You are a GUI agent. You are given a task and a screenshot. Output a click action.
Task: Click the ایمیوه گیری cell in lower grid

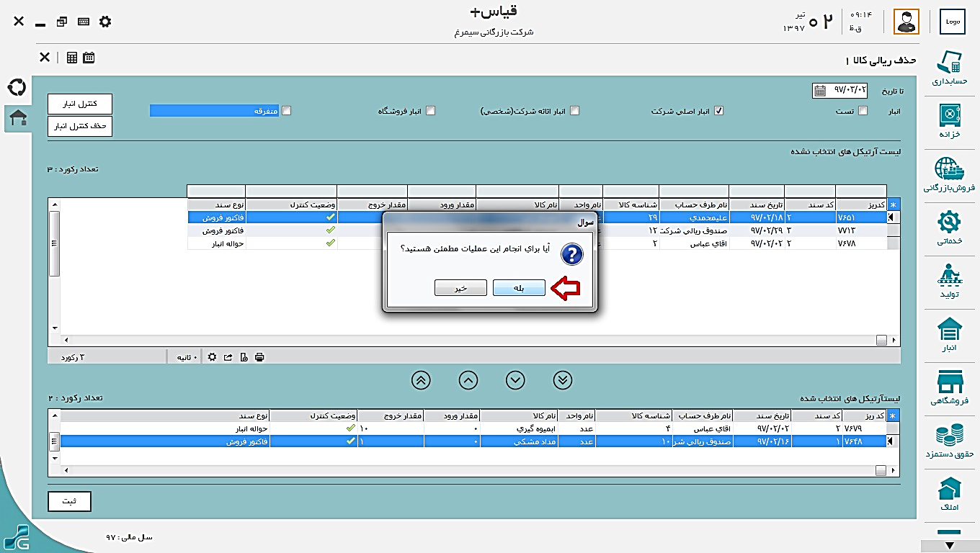pyautogui.click(x=518, y=428)
